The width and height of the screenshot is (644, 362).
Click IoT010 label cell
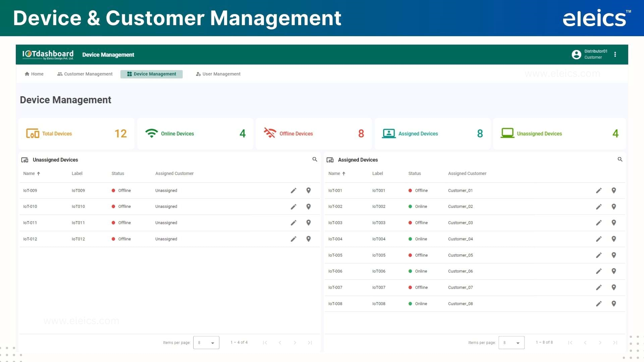click(78, 206)
